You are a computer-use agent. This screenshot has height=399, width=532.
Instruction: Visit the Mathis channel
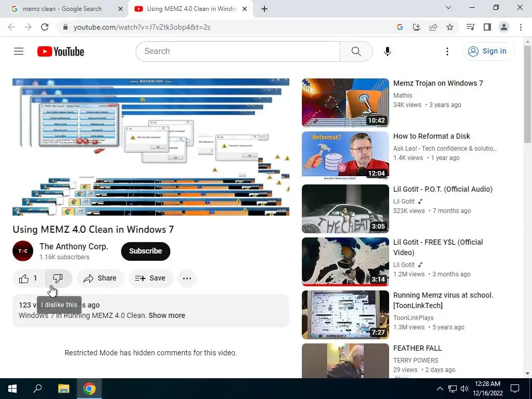coord(403,96)
